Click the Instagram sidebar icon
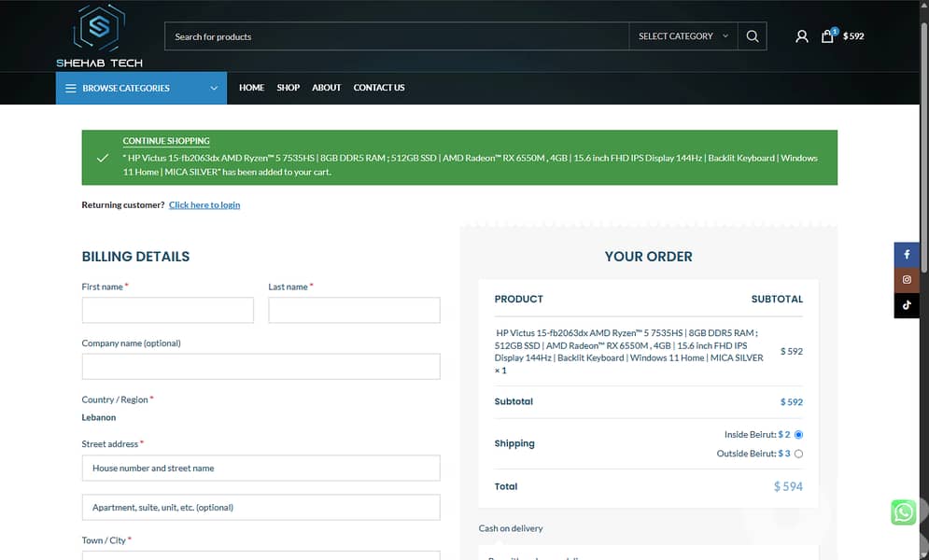Screen dimensions: 929x560 tap(907, 280)
